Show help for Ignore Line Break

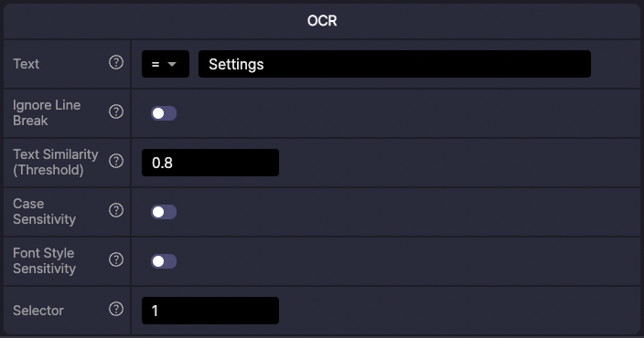(x=116, y=111)
